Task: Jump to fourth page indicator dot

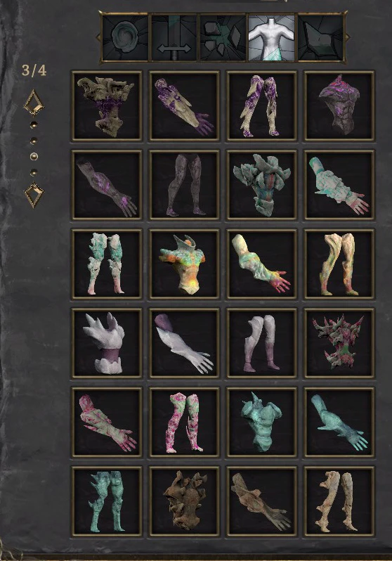Action: pyautogui.click(x=34, y=172)
